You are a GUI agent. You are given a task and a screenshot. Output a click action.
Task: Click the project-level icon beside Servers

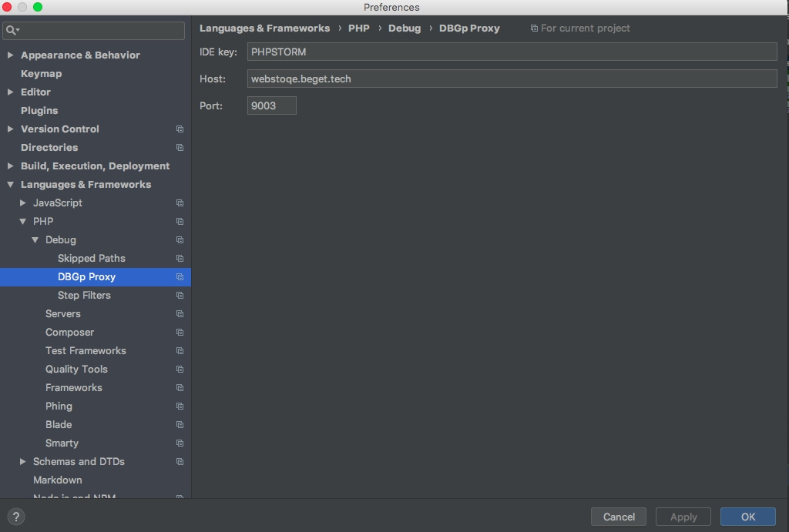(180, 314)
